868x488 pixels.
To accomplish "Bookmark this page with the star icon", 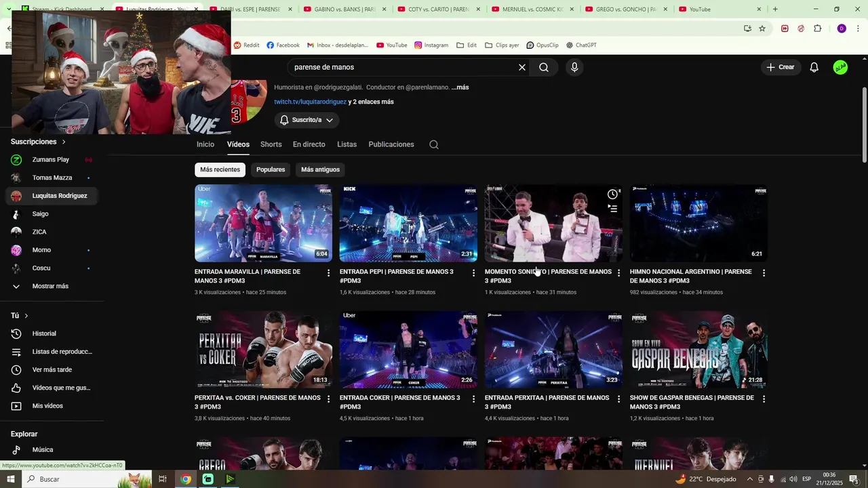I will point(762,28).
